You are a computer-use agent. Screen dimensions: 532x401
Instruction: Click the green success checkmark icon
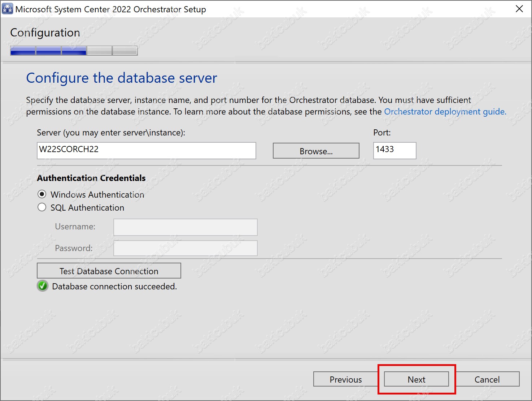click(x=43, y=286)
